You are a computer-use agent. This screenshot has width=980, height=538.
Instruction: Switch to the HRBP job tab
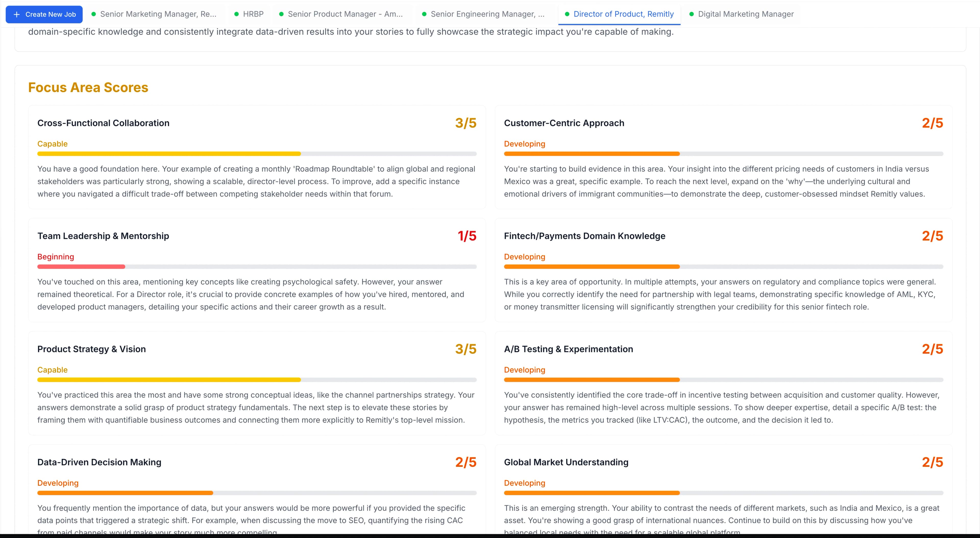pyautogui.click(x=253, y=14)
